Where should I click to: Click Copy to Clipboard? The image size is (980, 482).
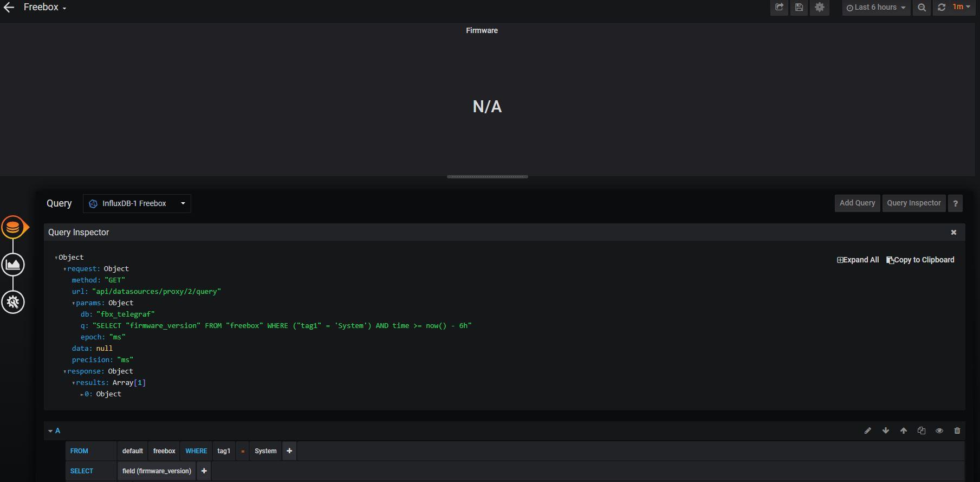point(920,260)
